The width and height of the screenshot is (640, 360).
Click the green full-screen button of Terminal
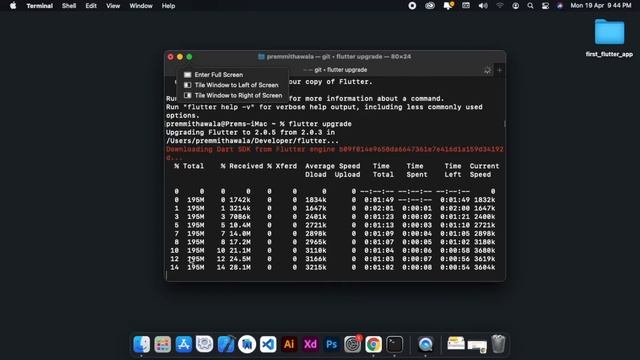189,57
